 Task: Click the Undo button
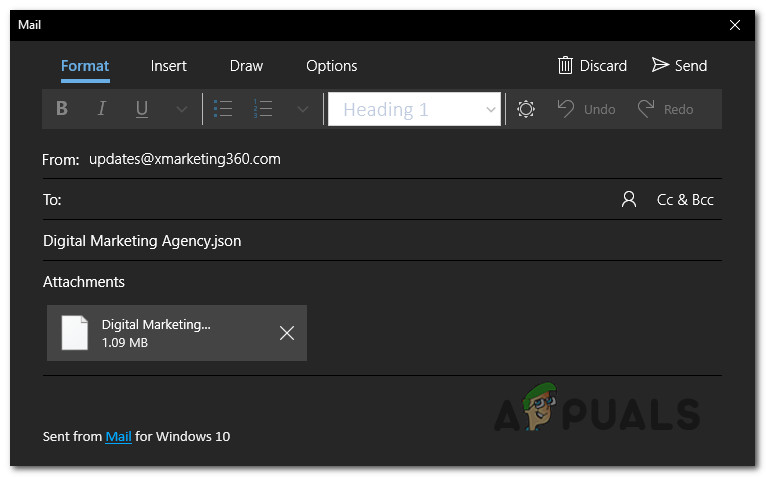coord(586,108)
